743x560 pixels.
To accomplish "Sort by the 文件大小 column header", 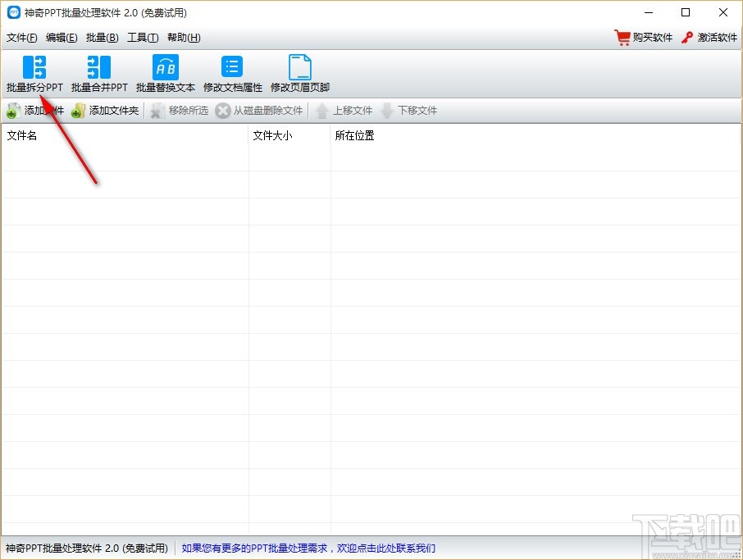I will tap(289, 135).
